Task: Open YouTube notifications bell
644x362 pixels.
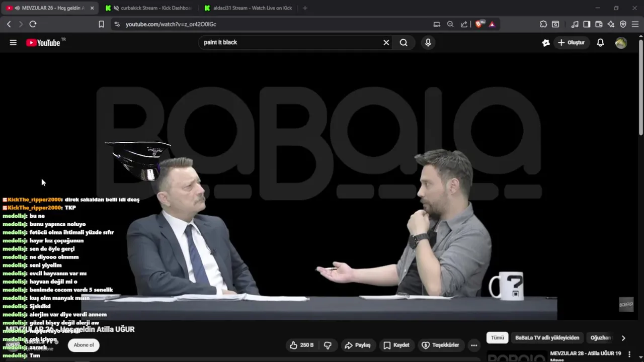Action: [600, 43]
